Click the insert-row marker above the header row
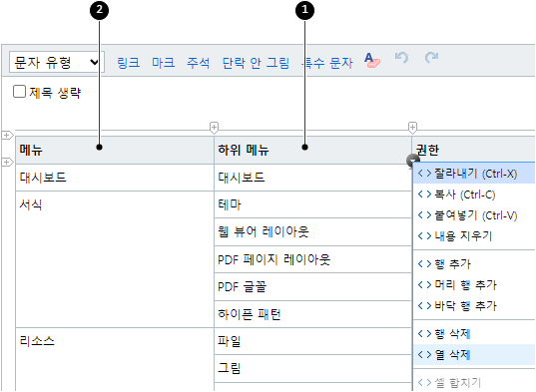This screenshot has height=392, width=536. 7,136
